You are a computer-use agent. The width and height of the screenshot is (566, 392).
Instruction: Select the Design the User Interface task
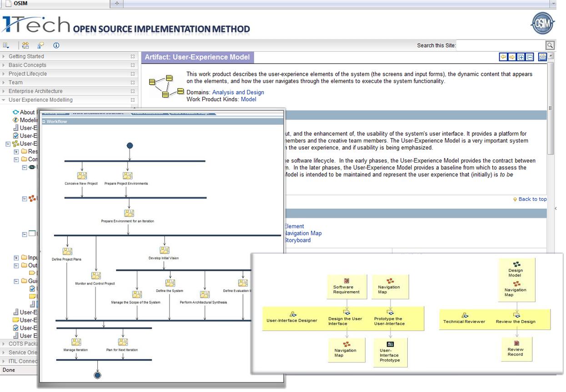[345, 318]
